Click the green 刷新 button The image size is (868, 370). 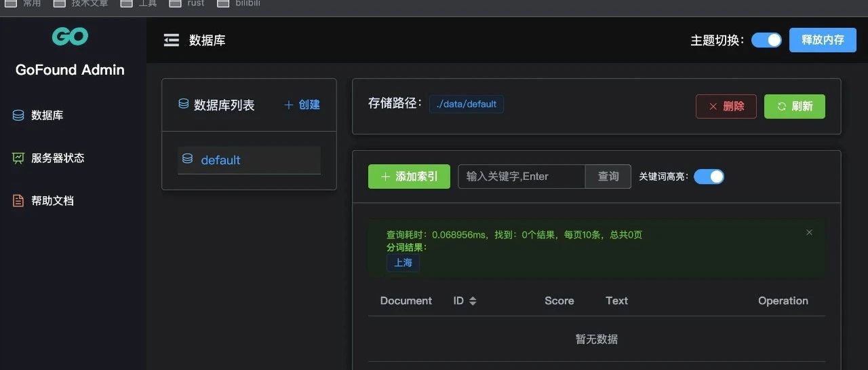[795, 107]
